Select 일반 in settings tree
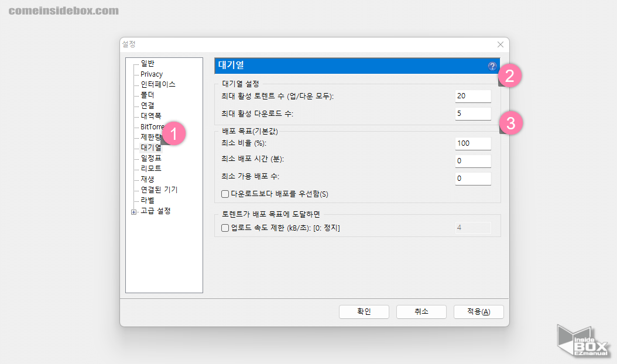The height and width of the screenshot is (364, 617). click(148, 63)
